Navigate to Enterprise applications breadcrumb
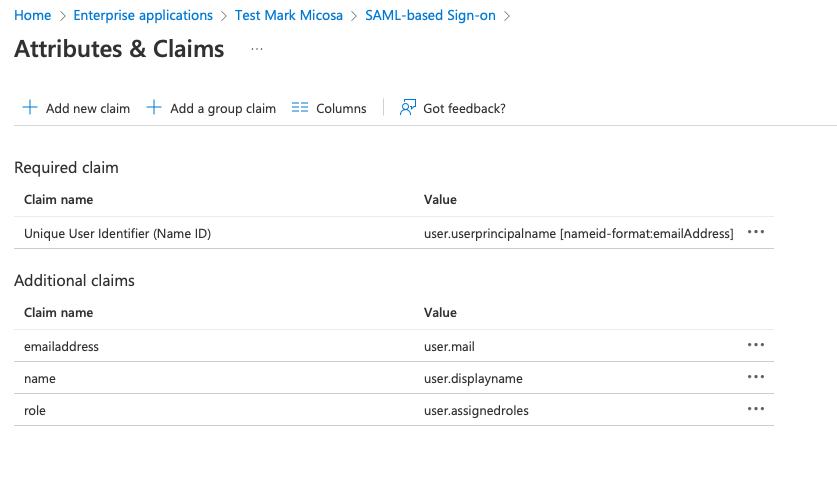Screen dimensions: 837x485 tap(143, 16)
